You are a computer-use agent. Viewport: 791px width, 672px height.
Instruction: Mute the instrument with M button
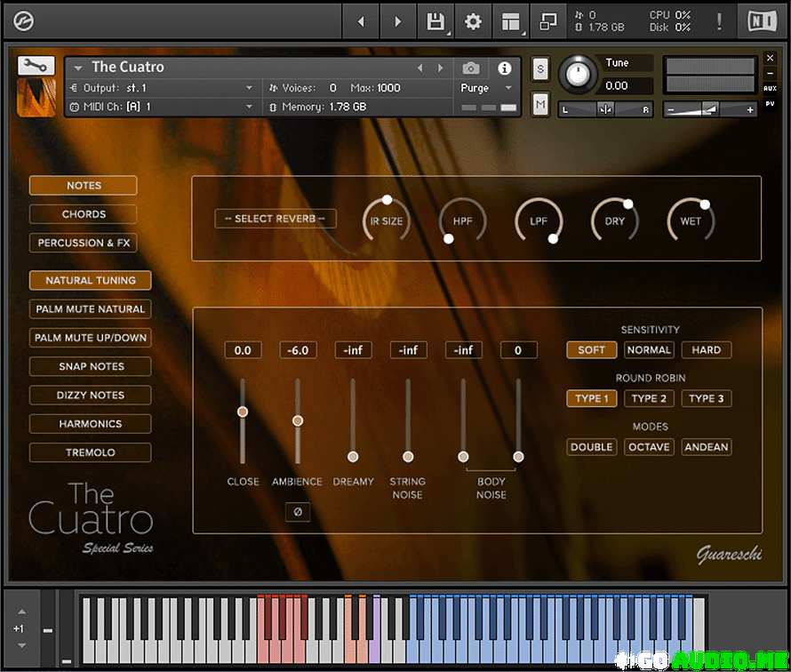click(540, 104)
